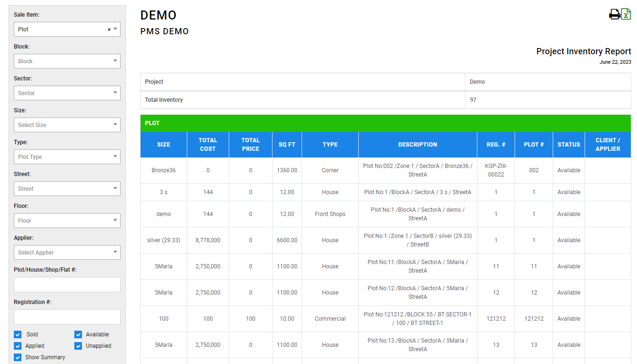Click the STATUS column header
637x364 pixels.
pos(569,145)
